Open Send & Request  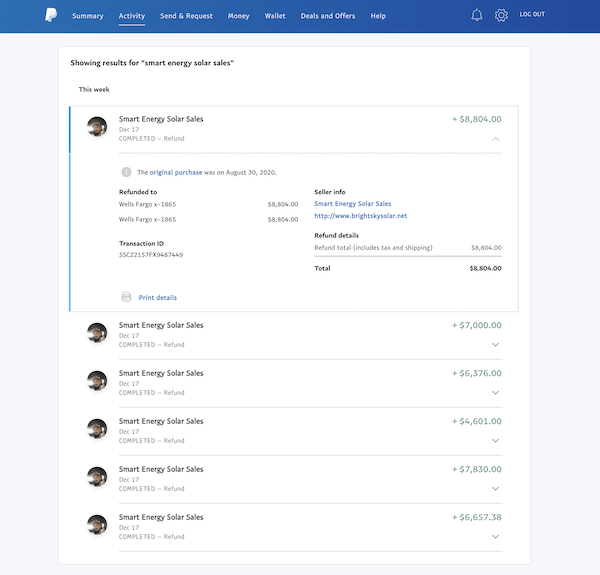coord(186,16)
